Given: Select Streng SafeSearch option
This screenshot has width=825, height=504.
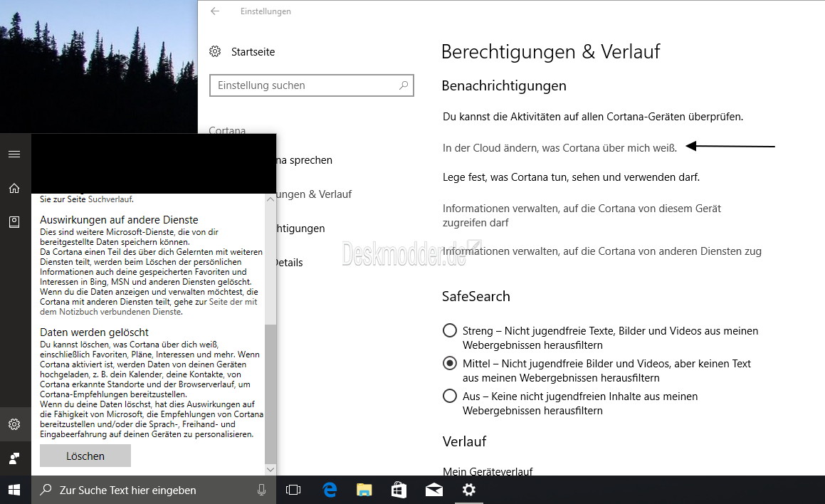Looking at the screenshot, I should pyautogui.click(x=450, y=330).
